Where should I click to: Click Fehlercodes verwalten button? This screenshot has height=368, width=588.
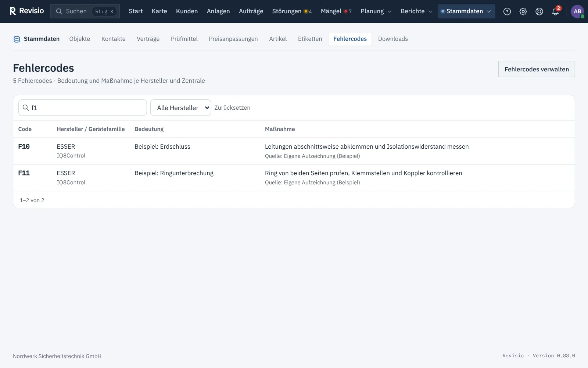[x=537, y=69]
